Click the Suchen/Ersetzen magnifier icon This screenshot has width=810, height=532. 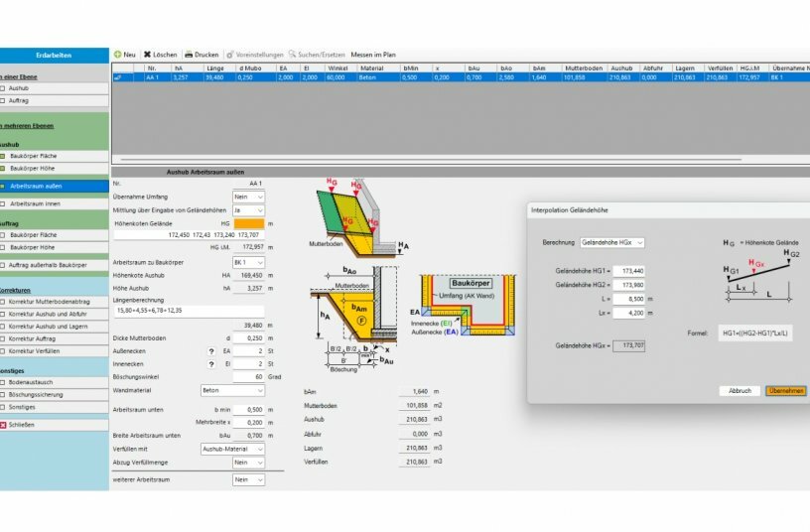(x=293, y=55)
